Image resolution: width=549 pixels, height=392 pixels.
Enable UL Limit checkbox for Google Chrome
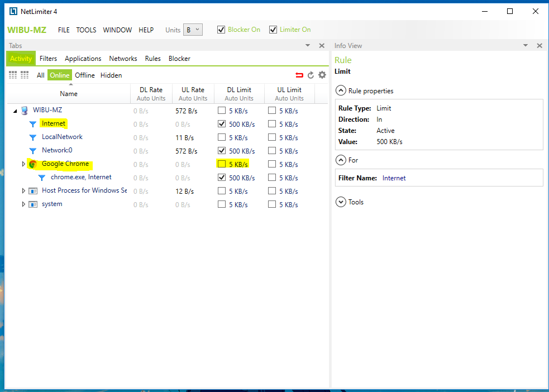[272, 164]
